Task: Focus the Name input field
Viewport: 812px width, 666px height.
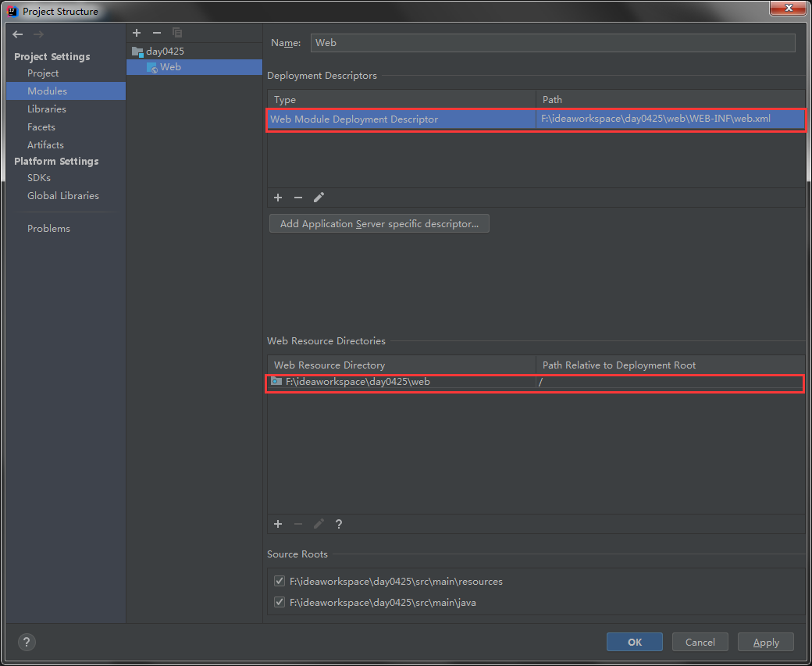Action: 553,43
